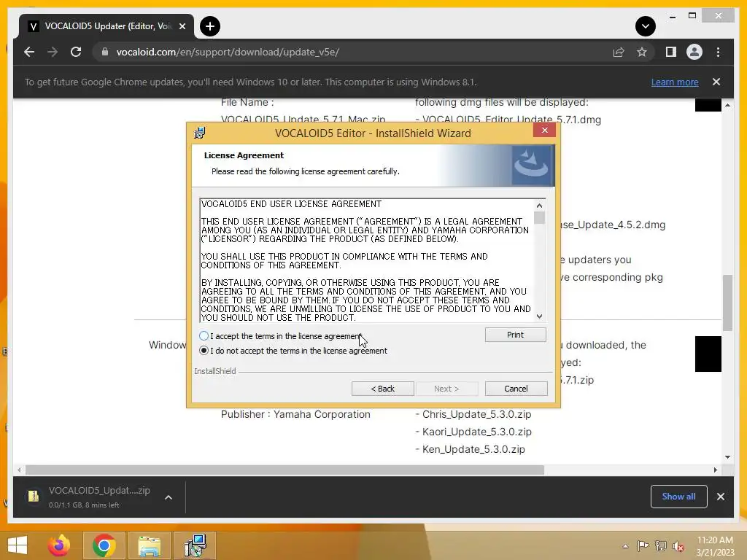The height and width of the screenshot is (560, 747).
Task: Cancel the InstallShield Wizard
Action: point(516,389)
